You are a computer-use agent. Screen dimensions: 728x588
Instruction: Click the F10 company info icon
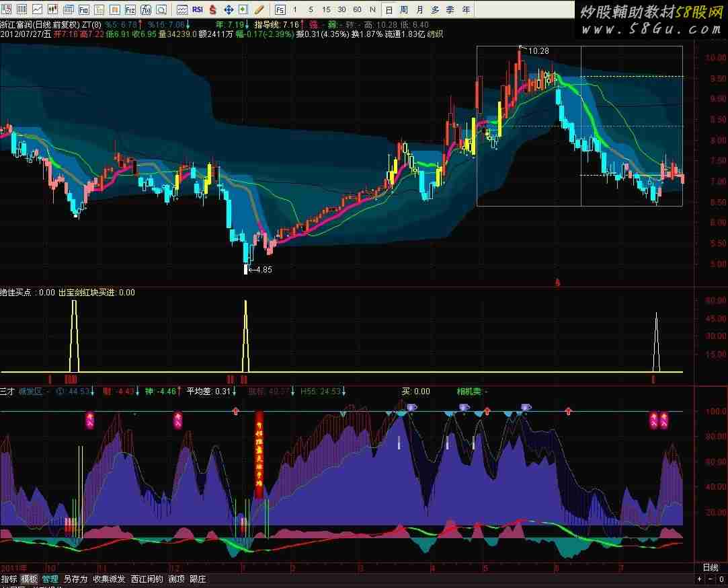click(83, 9)
